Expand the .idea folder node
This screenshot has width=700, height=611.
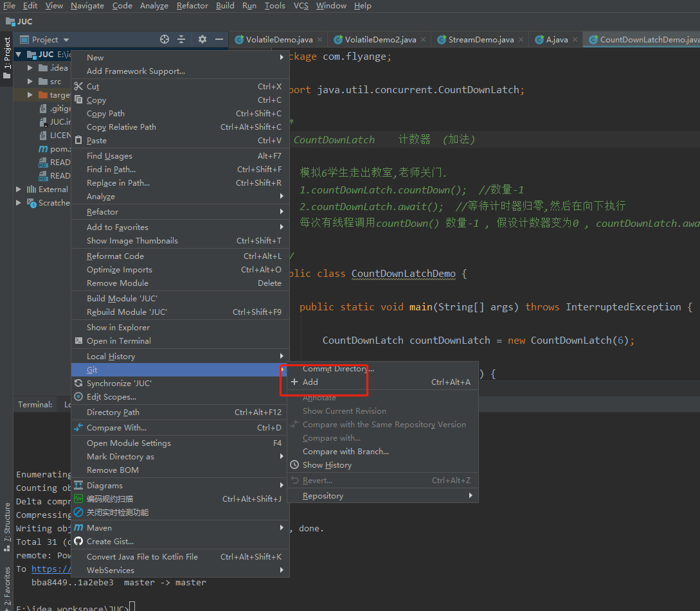tap(30, 68)
